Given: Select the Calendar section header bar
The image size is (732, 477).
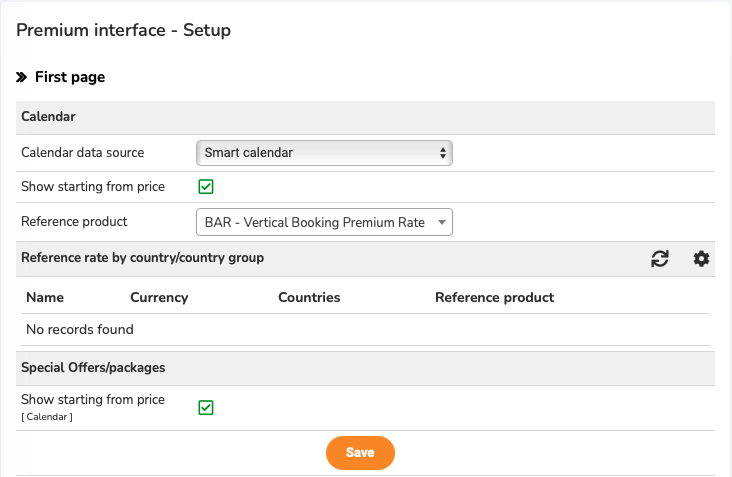Looking at the screenshot, I should 366,117.
